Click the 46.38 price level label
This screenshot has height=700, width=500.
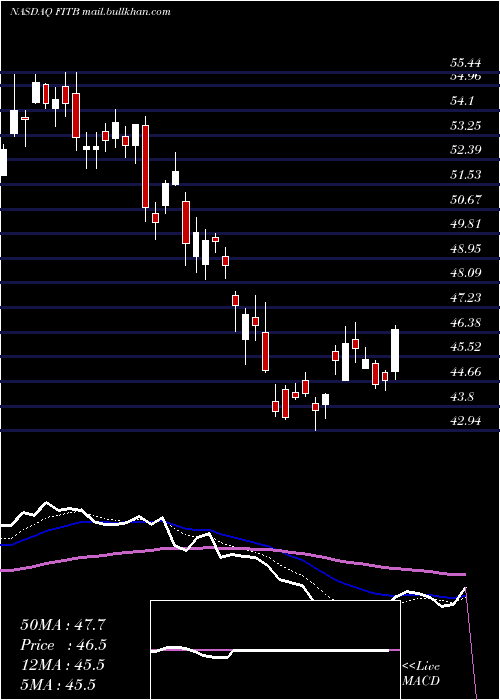pyautogui.click(x=466, y=322)
